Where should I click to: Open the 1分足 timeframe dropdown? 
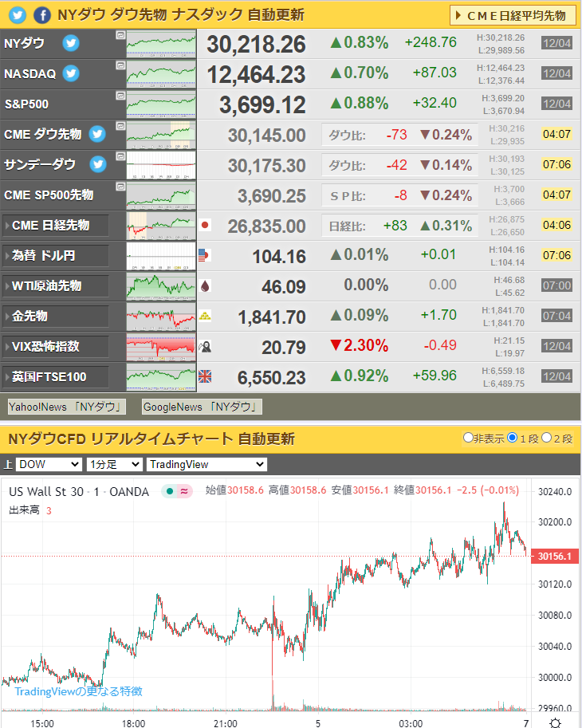click(x=114, y=464)
